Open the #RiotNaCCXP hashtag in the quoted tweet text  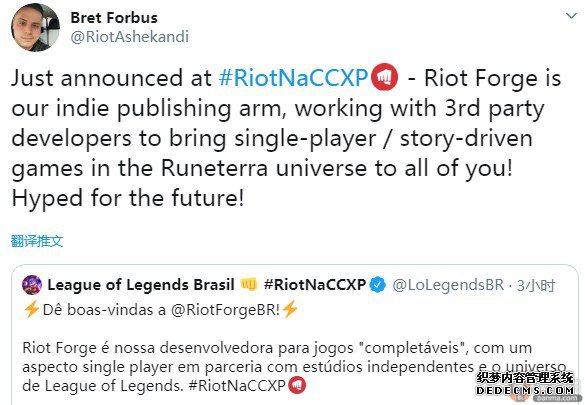[x=237, y=385]
